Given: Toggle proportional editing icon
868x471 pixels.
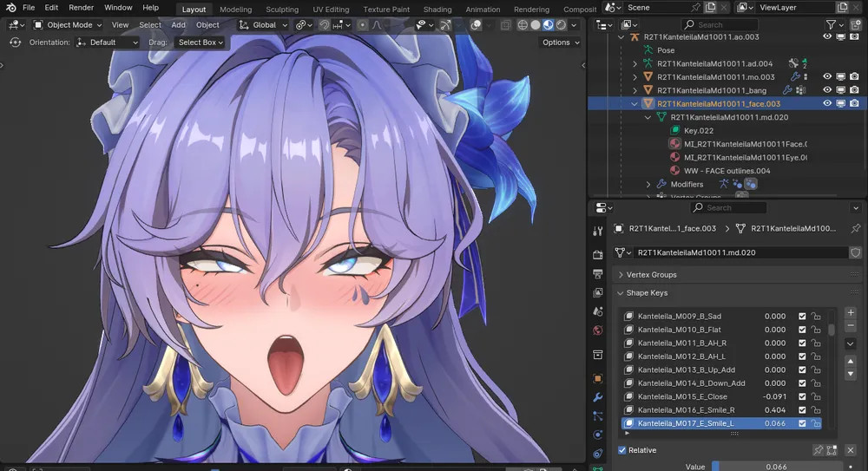Looking at the screenshot, I should pyautogui.click(x=362, y=25).
